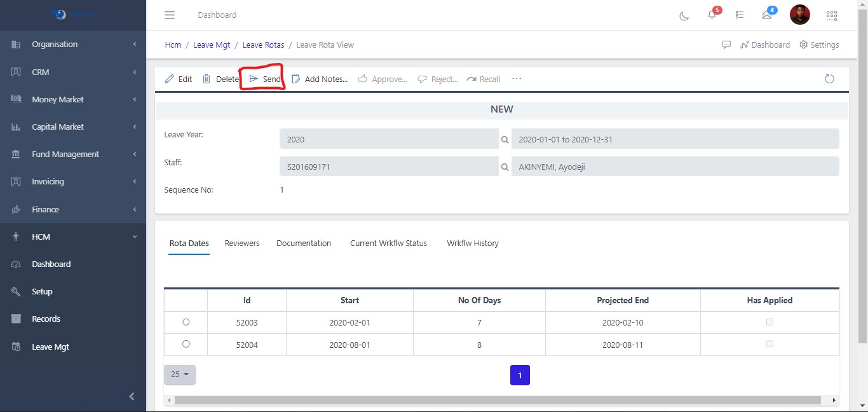
Task: Click the Send button
Action: [x=265, y=79]
